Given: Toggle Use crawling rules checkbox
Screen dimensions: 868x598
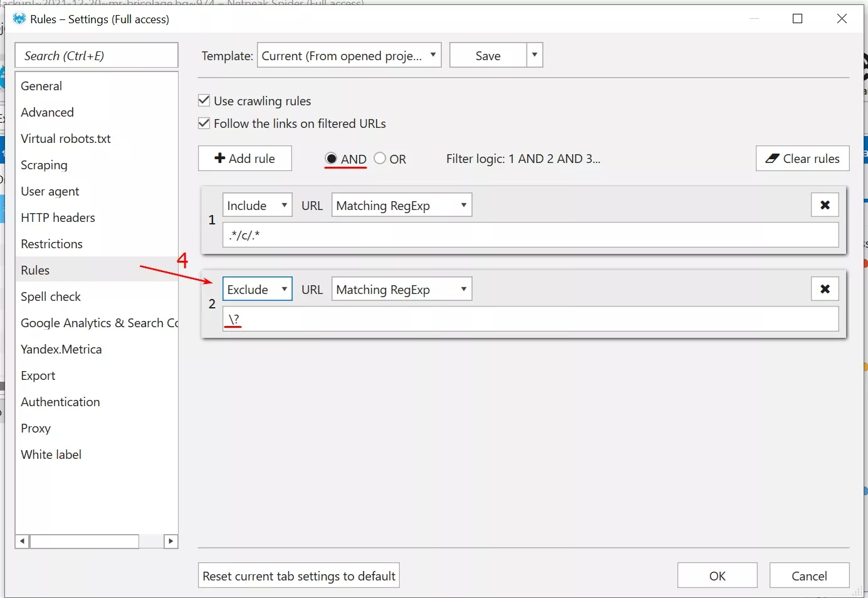Looking at the screenshot, I should pyautogui.click(x=204, y=100).
